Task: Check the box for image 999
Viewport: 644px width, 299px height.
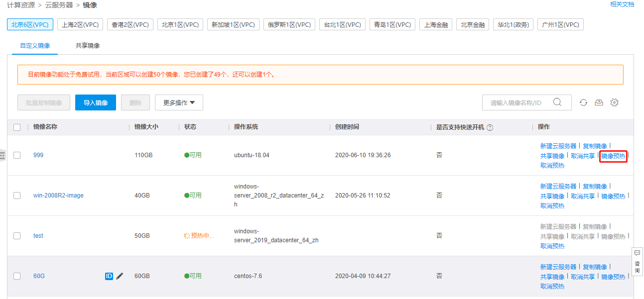Action: click(x=17, y=155)
